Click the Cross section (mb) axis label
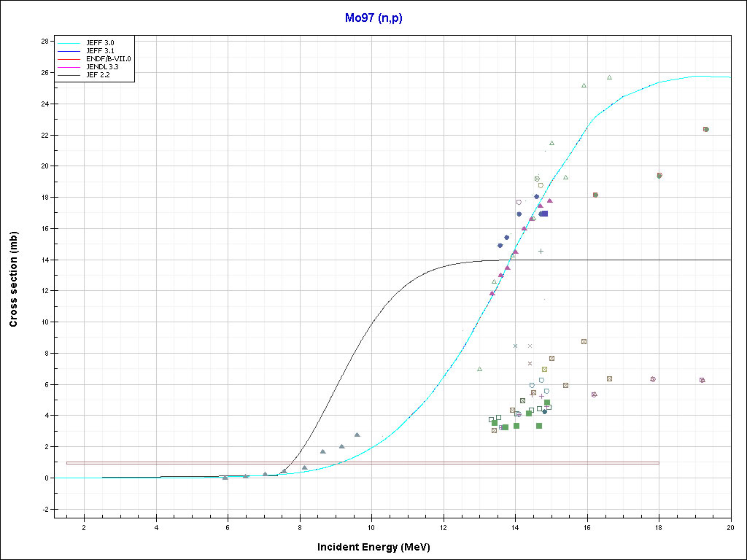Image resolution: width=747 pixels, height=560 pixels. point(13,279)
